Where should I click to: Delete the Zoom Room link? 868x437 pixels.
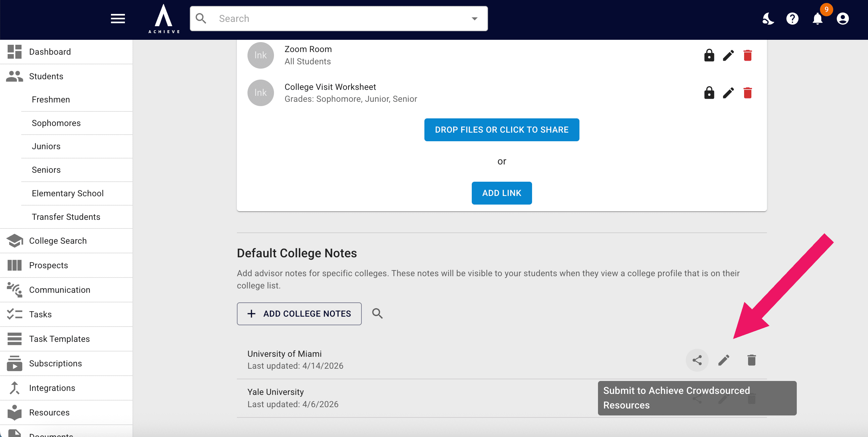coord(747,55)
